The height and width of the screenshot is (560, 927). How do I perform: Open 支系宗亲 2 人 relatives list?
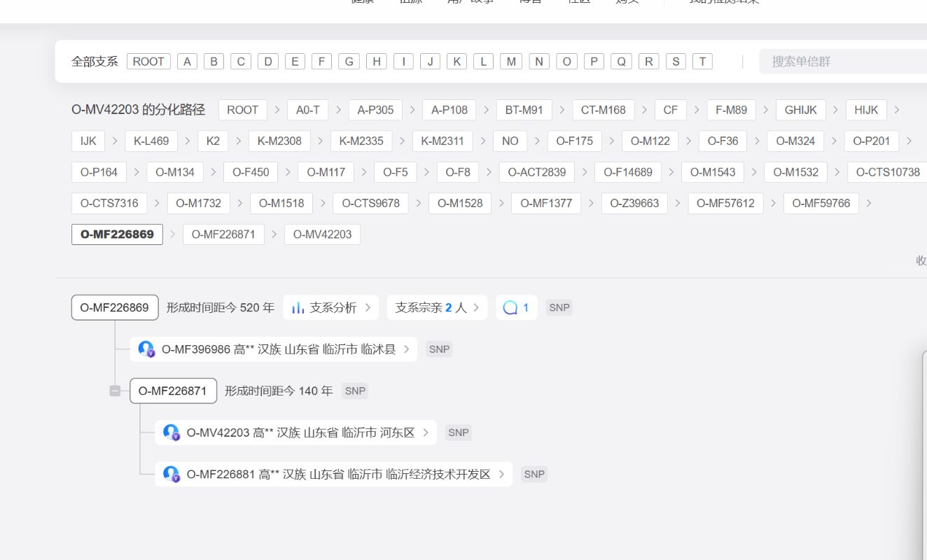[437, 308]
